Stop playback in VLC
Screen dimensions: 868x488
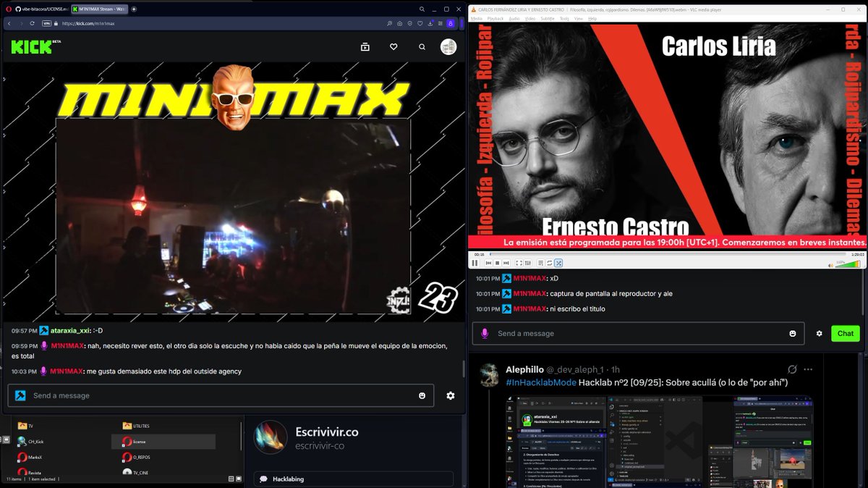pos(497,263)
